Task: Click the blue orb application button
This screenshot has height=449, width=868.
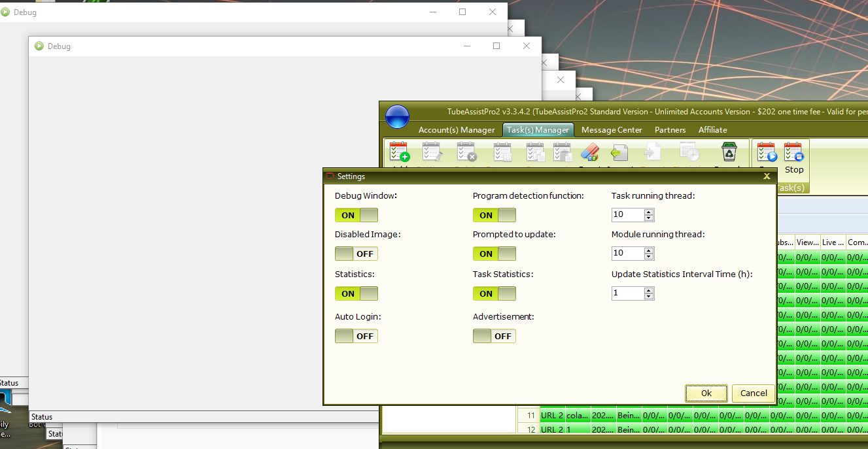Action: pos(397,117)
